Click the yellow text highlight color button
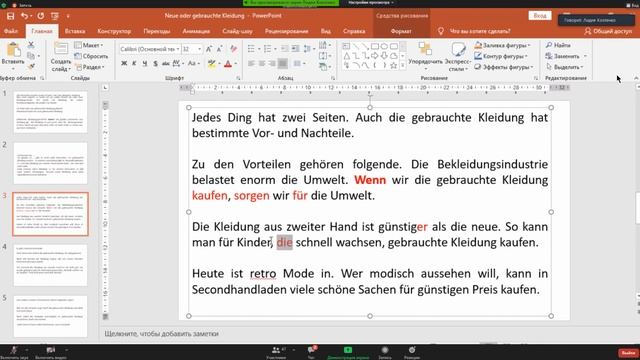 pos(211,64)
